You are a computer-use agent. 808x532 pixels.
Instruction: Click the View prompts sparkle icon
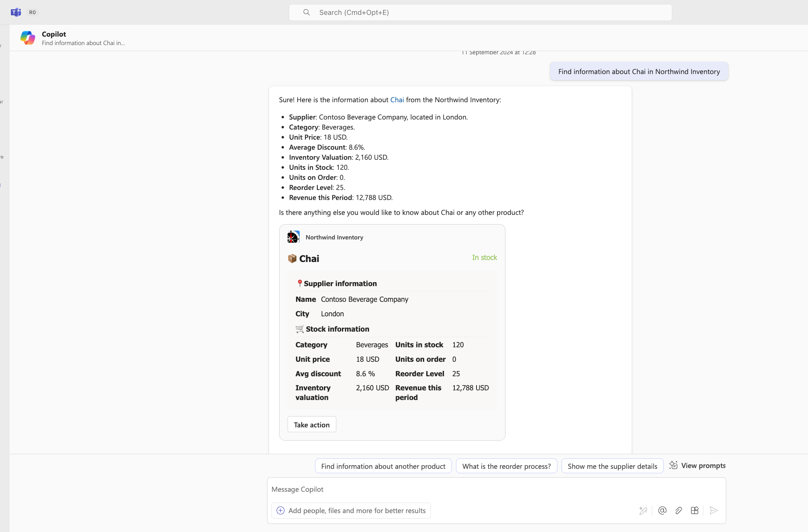point(673,465)
